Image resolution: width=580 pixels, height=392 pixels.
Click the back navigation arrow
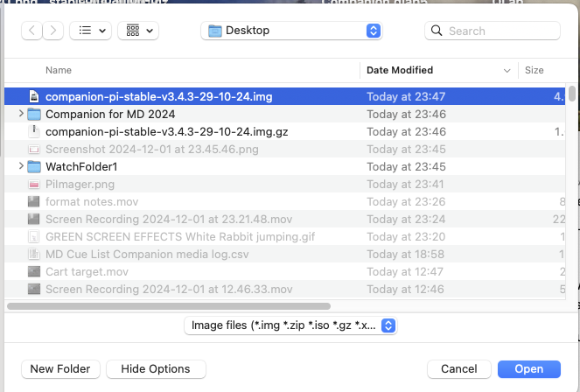coord(33,31)
